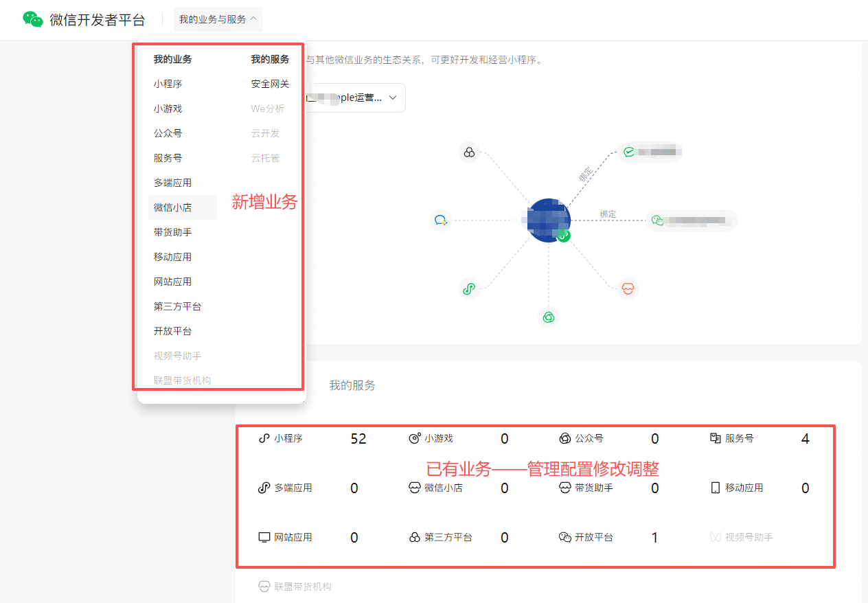Click the third-party platform node icon in graph
The image size is (868, 603).
click(x=469, y=152)
